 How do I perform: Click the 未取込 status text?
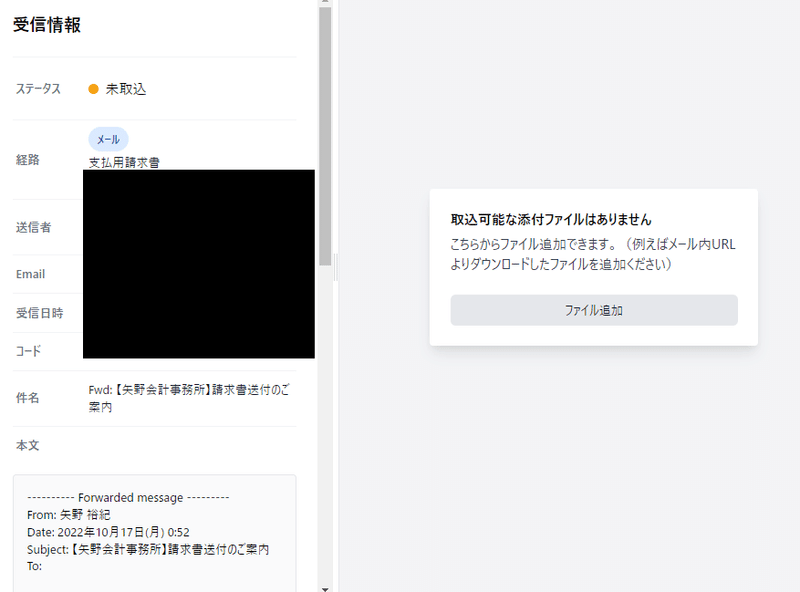[x=126, y=89]
